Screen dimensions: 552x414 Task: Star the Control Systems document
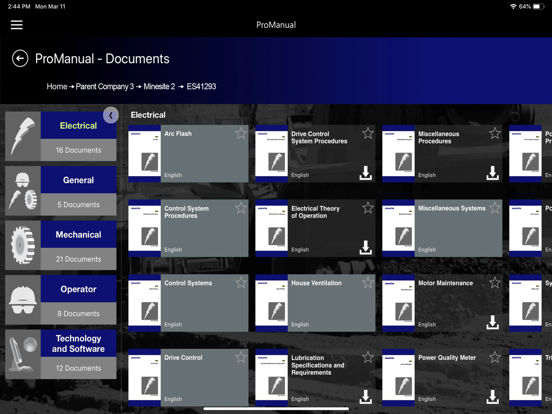(x=241, y=283)
